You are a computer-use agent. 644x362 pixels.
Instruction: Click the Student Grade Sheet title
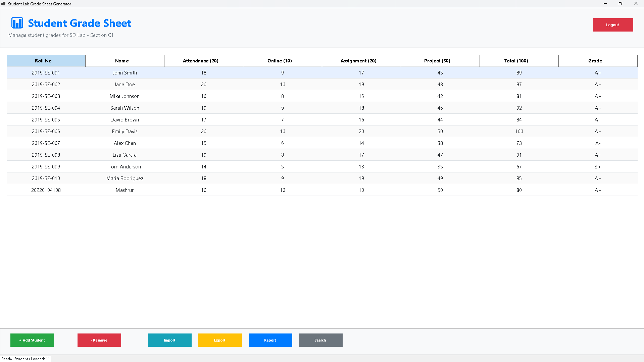80,23
